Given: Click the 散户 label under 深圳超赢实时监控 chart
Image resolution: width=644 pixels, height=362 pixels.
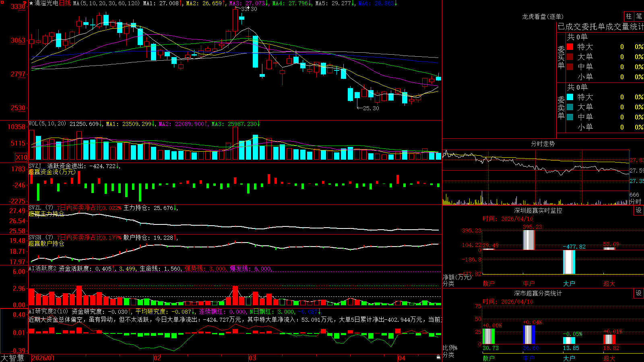Looking at the screenshot, I should [x=489, y=284].
